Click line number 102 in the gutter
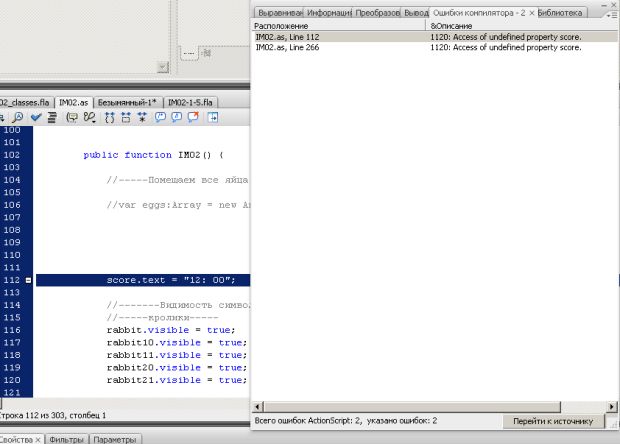The height and width of the screenshot is (444, 620). [x=12, y=155]
